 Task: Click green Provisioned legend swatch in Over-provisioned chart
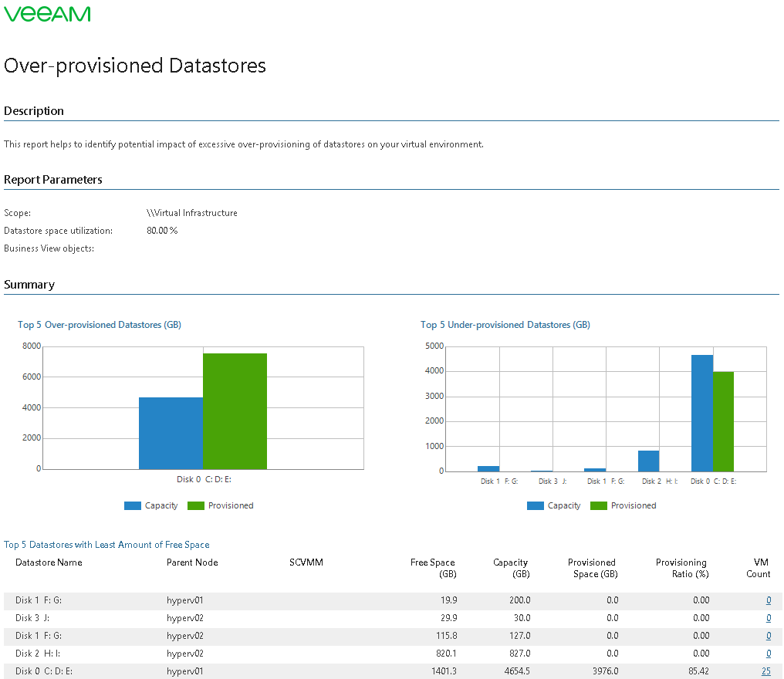(x=196, y=506)
